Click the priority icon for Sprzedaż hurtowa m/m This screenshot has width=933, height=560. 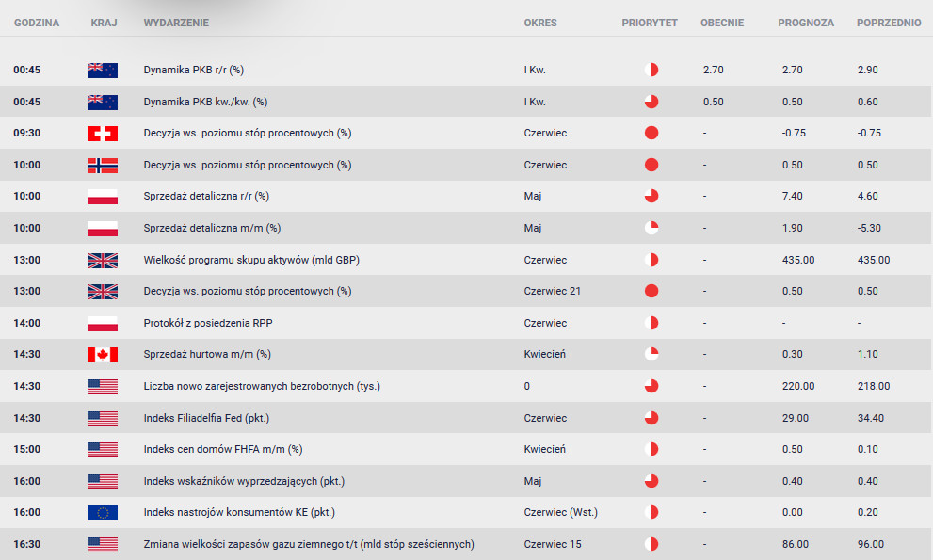click(651, 354)
